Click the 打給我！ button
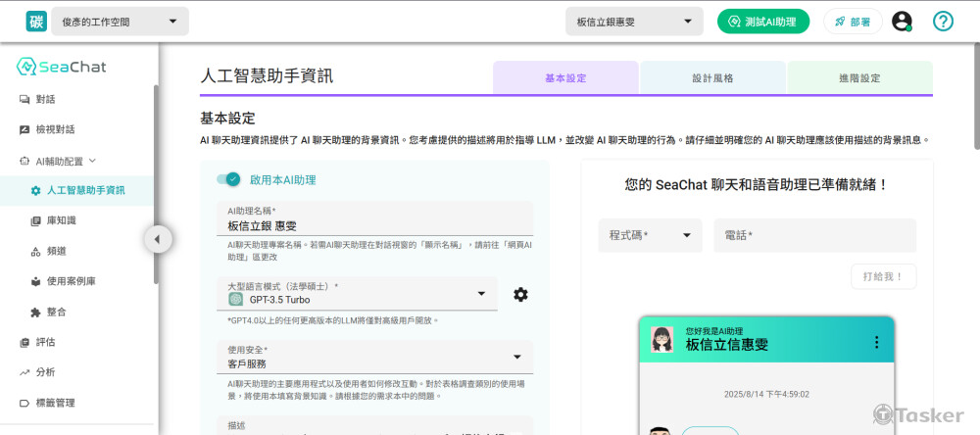This screenshot has height=435, width=980. click(884, 276)
